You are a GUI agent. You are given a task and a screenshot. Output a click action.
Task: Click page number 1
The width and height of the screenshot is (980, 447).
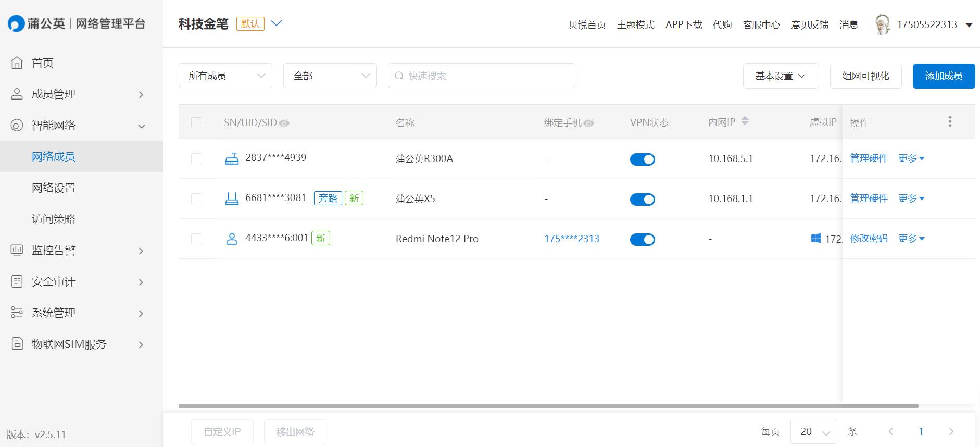click(921, 431)
